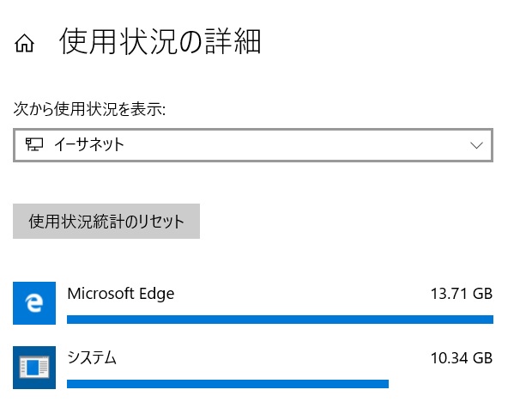The height and width of the screenshot is (402, 532).
Task: Click the Microsoft Edge usage progress bar
Action: tap(280, 320)
